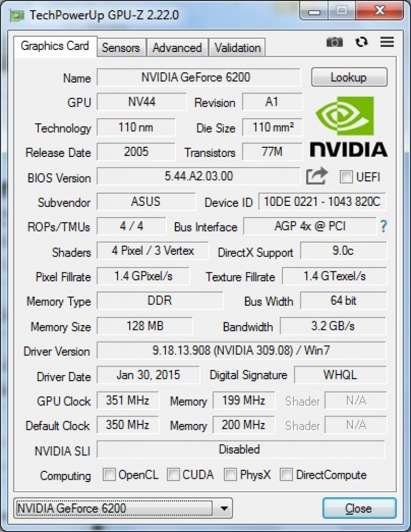Viewport: 411px width, 532px height.
Task: Toggle the DirectCompute checkbox
Action: (x=286, y=475)
